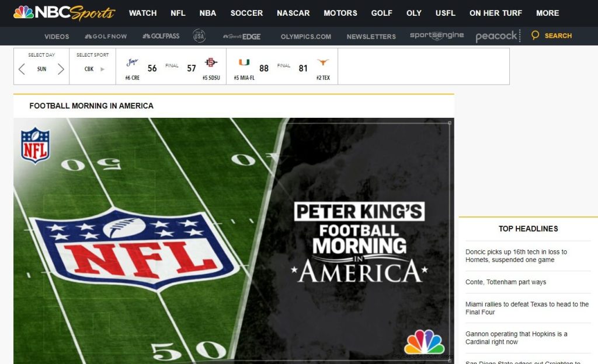598x364 pixels.
Task: Click the SEARCH label
Action: 558,36
